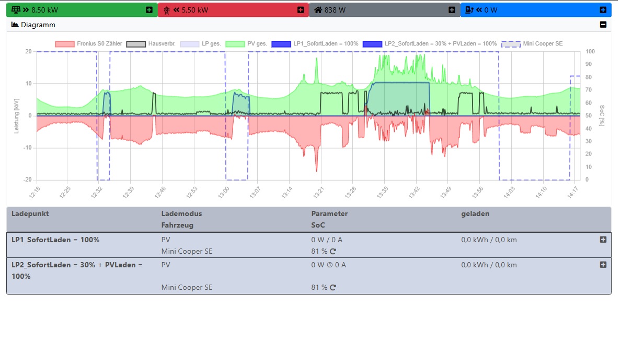Click the solar panel icon in green tile
Screen dimensions: 644x339
pyautogui.click(x=16, y=10)
